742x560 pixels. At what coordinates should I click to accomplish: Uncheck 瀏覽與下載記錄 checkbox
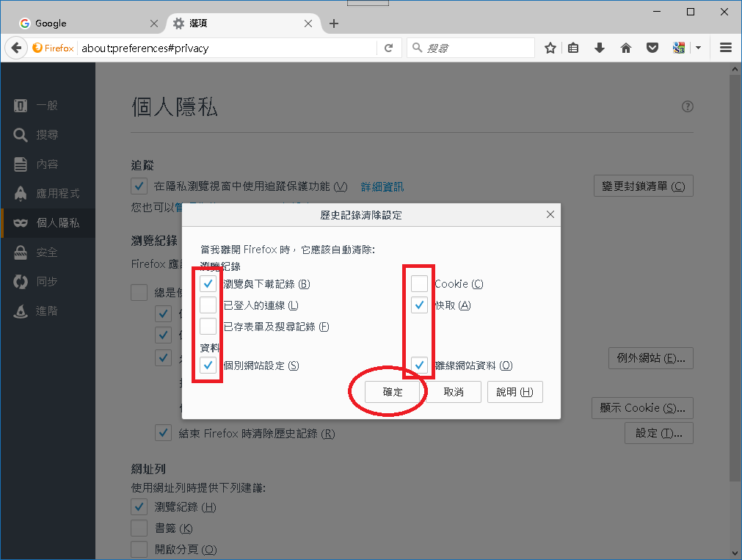[x=208, y=284]
